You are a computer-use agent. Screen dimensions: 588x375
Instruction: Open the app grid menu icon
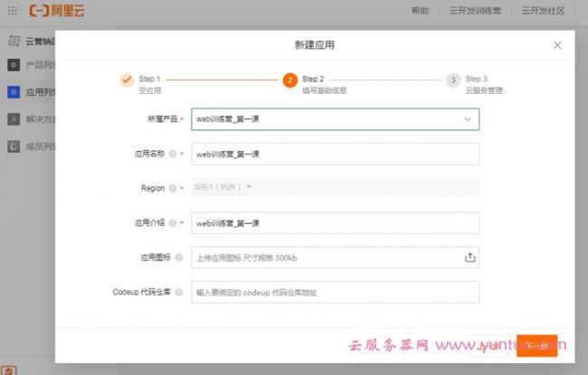(x=12, y=11)
